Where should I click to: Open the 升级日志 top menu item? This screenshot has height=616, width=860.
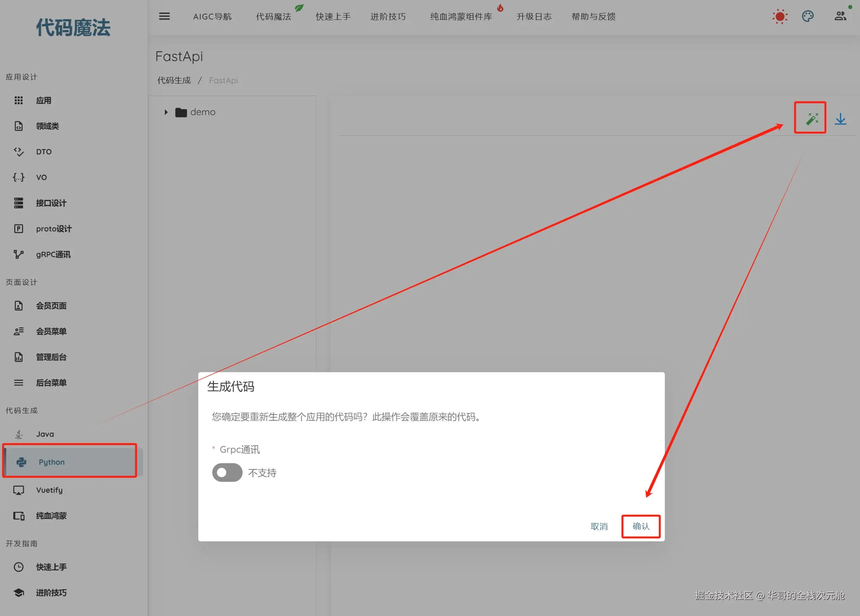coord(534,16)
